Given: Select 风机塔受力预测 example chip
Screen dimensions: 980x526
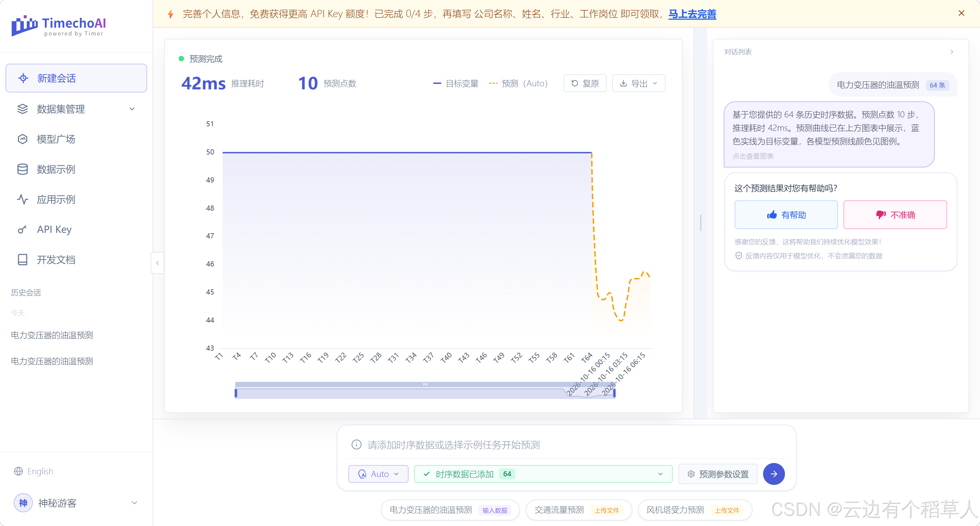Looking at the screenshot, I should point(694,510).
